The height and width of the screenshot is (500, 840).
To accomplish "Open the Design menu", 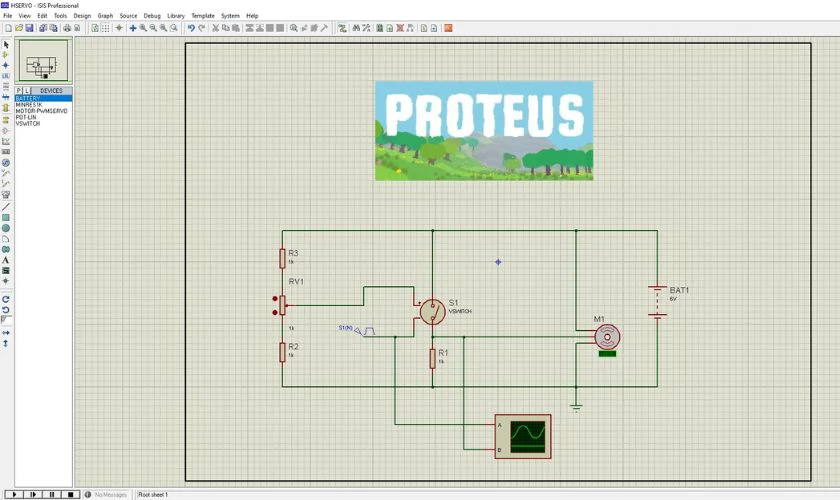I will (x=82, y=16).
